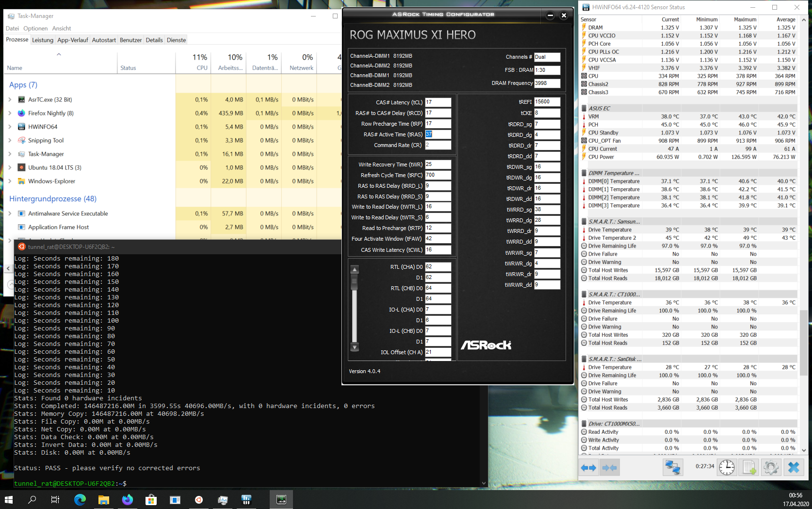Click the HWiNFO sensor list scroll-down arrow
Screen dimensions: 812x509
pyautogui.click(x=804, y=450)
